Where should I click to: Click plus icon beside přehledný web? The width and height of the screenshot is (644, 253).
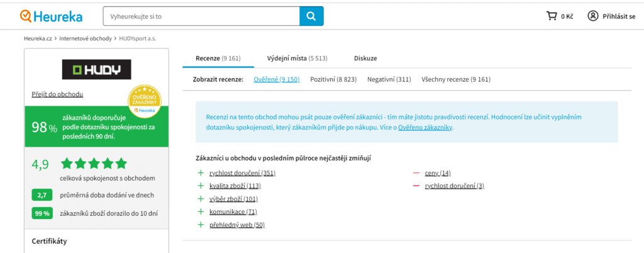click(x=201, y=225)
